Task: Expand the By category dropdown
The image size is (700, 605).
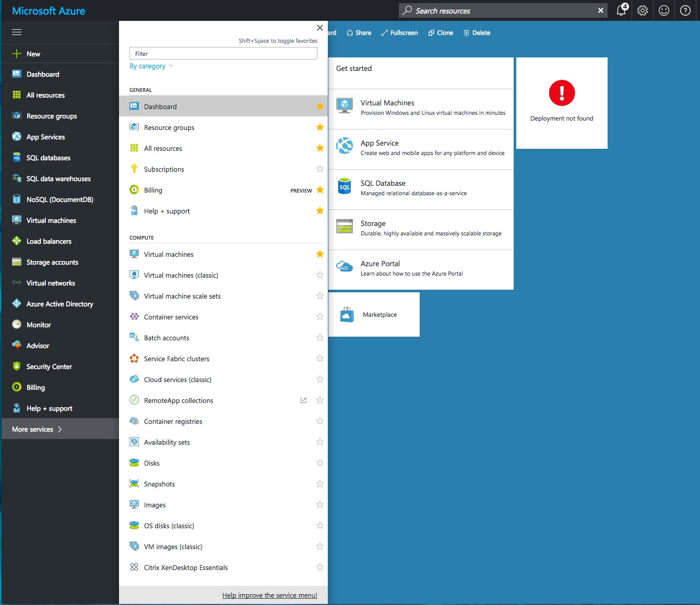Action: 151,66
